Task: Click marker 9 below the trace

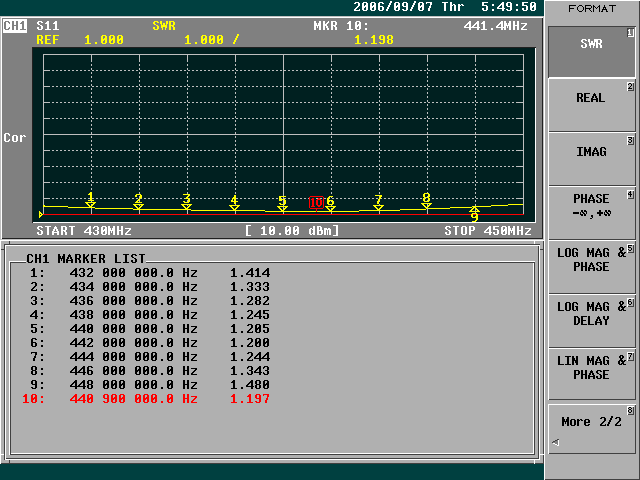Action: coord(474,214)
